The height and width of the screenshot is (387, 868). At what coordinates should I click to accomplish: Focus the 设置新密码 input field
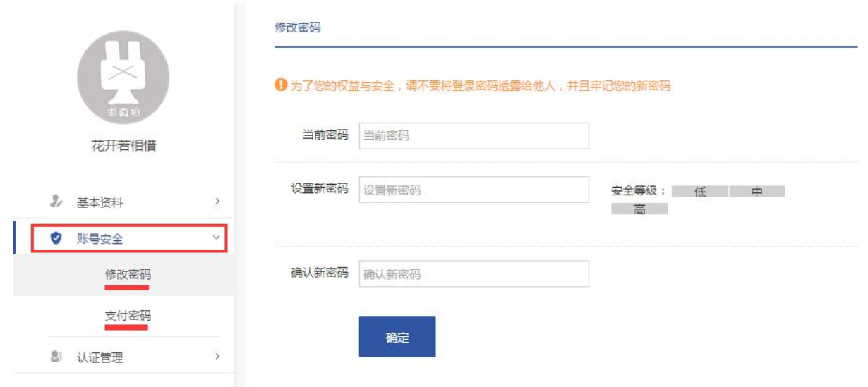pos(474,190)
